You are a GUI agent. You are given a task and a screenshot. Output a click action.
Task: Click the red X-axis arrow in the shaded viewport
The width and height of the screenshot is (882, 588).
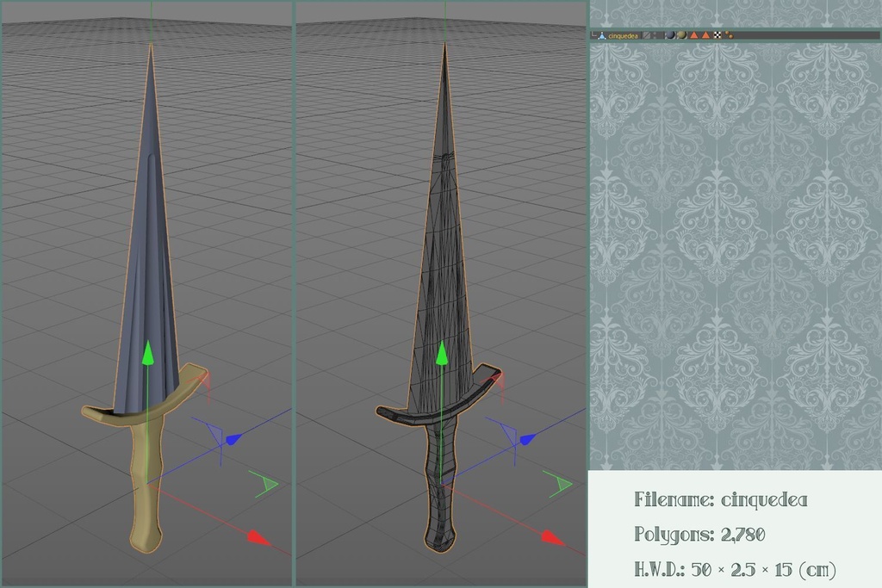[260, 537]
